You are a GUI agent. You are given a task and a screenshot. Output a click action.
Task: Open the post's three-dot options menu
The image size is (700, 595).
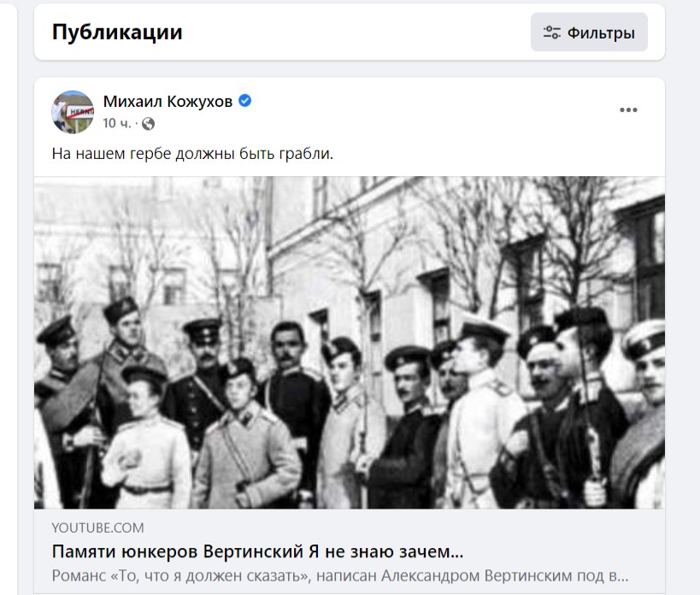tap(628, 109)
